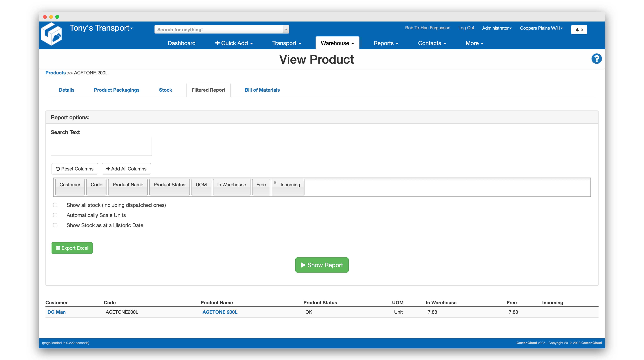
Task: Open the Reports menu
Action: [385, 43]
